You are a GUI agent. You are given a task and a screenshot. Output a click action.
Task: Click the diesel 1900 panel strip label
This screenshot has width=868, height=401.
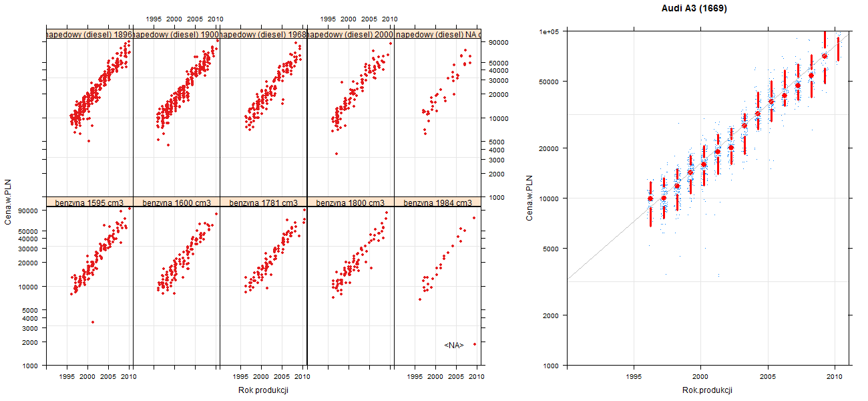[176, 34]
